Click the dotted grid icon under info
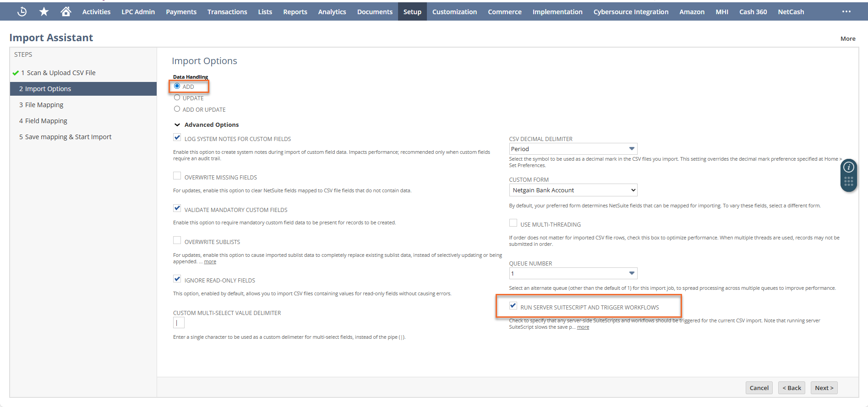The image size is (868, 407). pyautogui.click(x=848, y=182)
